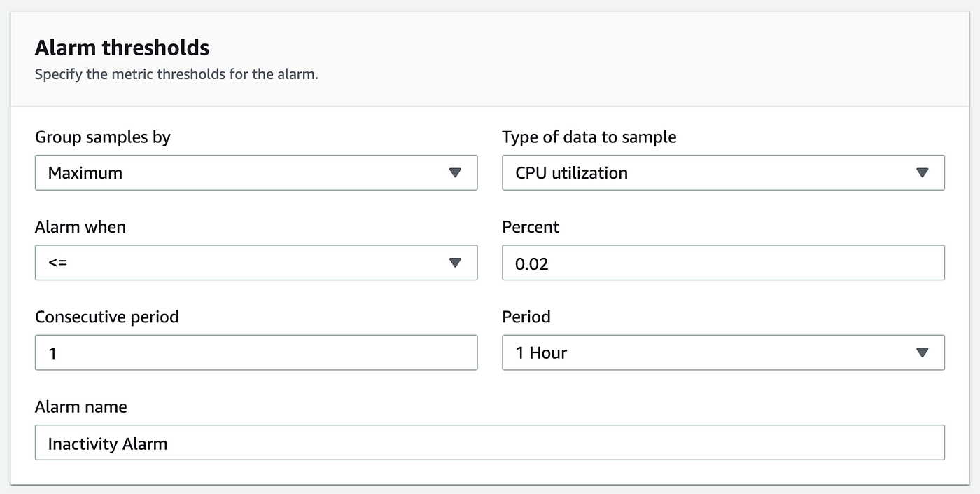Click into the Consecutive period input box

(256, 352)
